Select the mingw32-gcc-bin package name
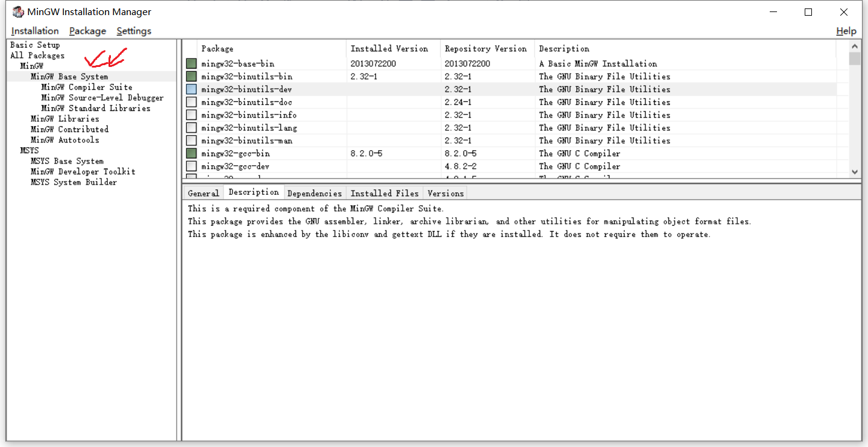Viewport: 868px width, 447px height. (x=236, y=153)
